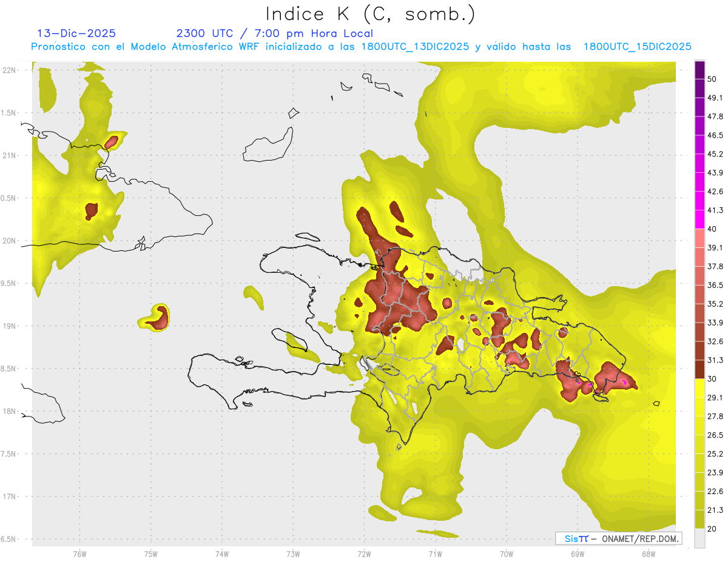
Task: Click longitude label '71W'
Action: [x=435, y=554]
